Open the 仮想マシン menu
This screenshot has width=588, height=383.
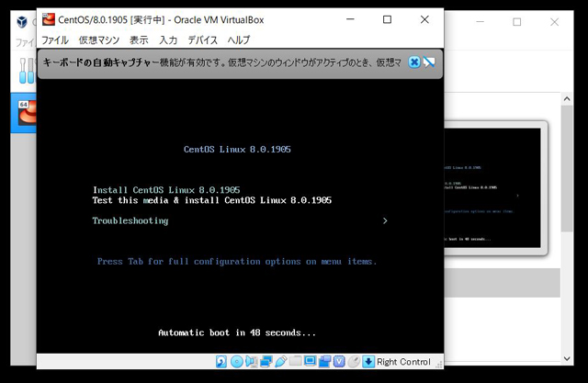tap(99, 39)
